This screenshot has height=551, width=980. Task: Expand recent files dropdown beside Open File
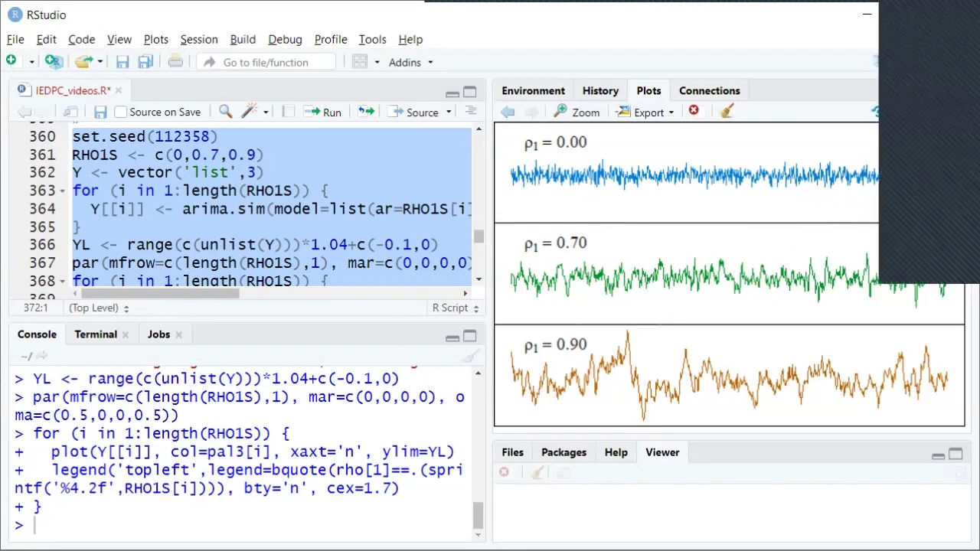coord(99,62)
